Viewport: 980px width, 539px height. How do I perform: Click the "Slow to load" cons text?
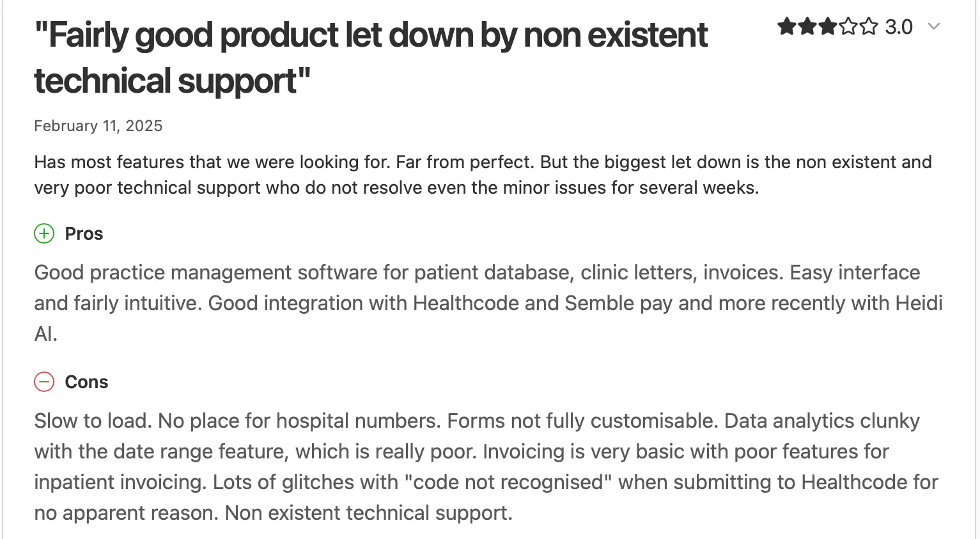[91, 421]
